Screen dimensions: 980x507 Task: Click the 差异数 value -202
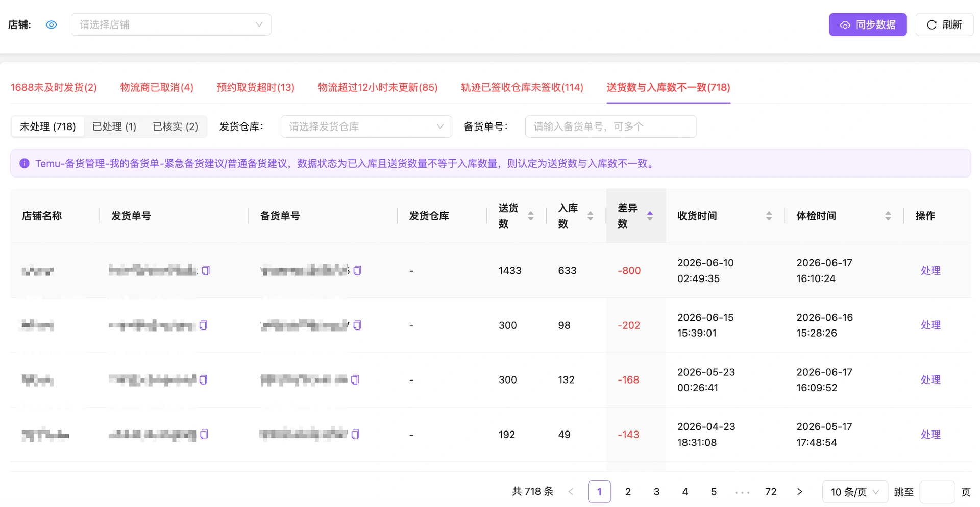click(629, 325)
